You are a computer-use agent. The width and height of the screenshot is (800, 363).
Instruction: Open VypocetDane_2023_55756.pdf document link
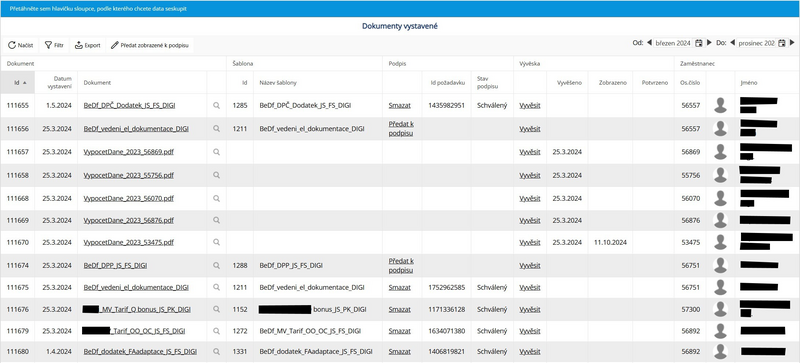coord(129,175)
